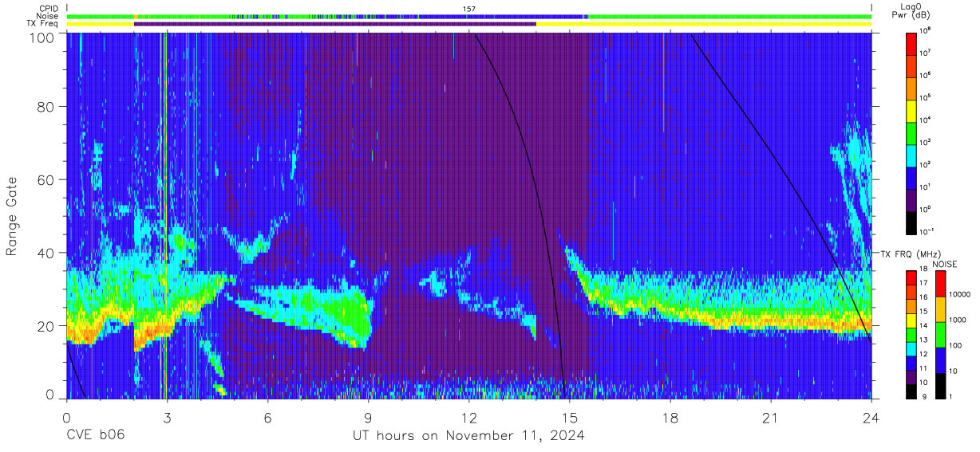This screenshot has height=452, width=980.
Task: Click the 'TX Freq' row label
Action: 41,24
